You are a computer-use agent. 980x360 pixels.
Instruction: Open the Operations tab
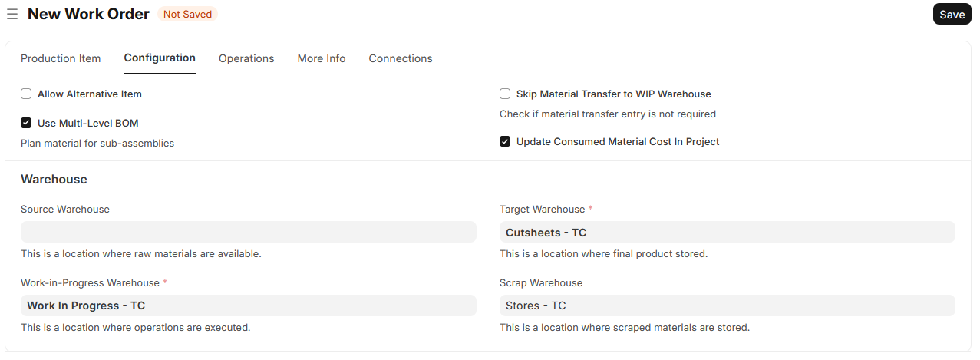tap(246, 58)
